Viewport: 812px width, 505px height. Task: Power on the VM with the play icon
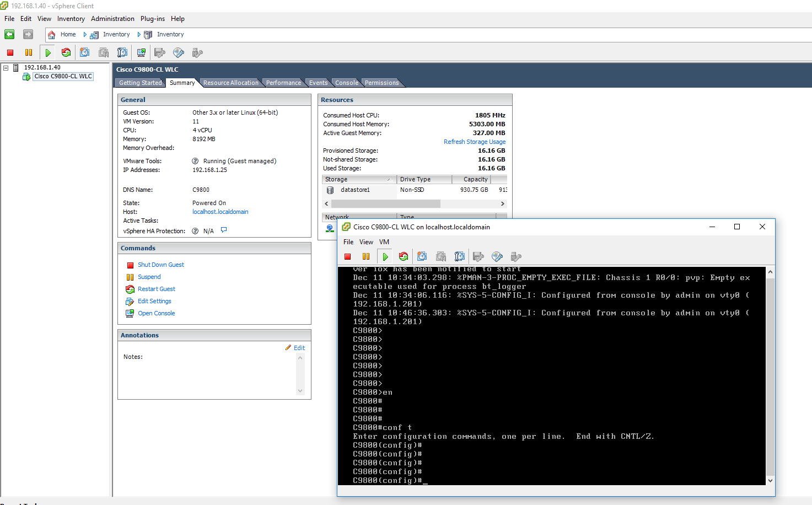pyautogui.click(x=47, y=52)
